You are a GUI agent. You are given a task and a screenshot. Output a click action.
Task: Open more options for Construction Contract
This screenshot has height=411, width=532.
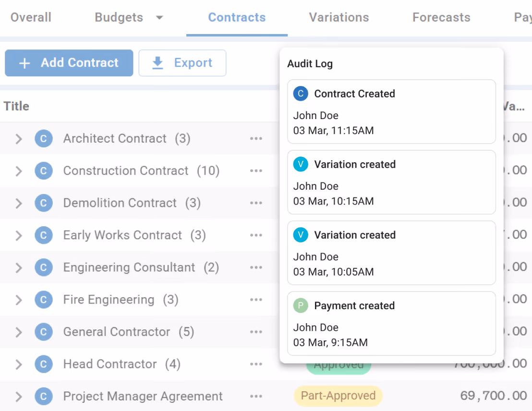coord(256,171)
